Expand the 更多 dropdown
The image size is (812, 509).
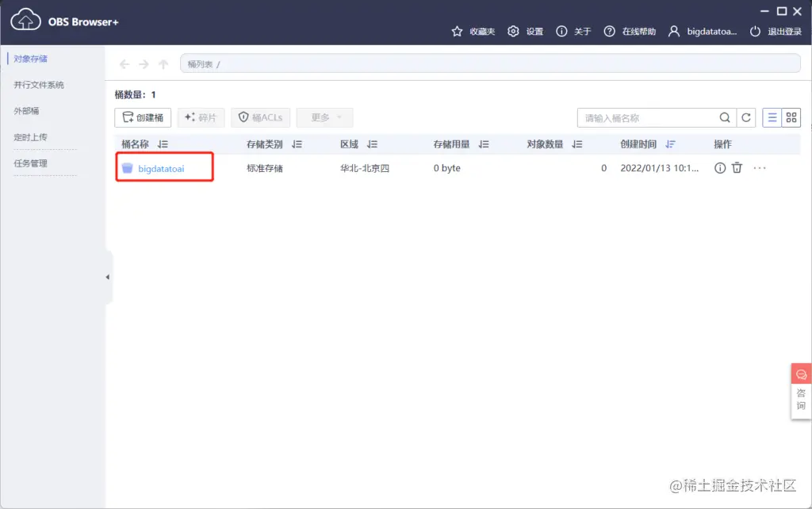pyautogui.click(x=324, y=117)
